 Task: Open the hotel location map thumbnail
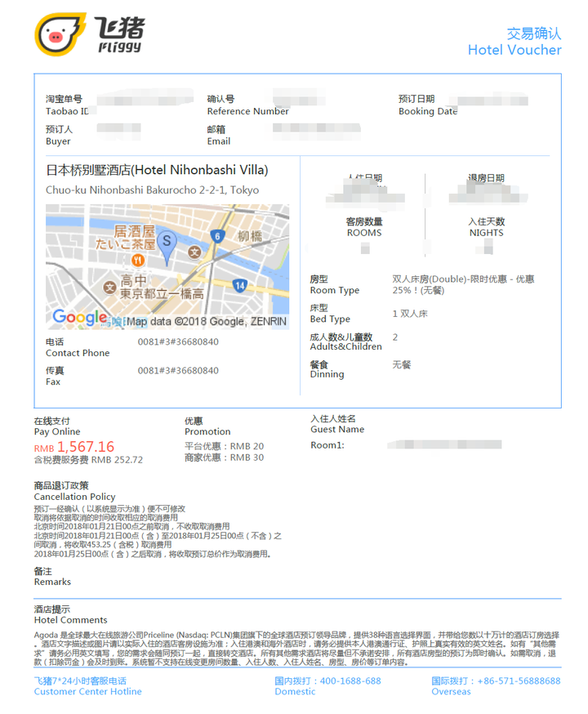pos(167,266)
